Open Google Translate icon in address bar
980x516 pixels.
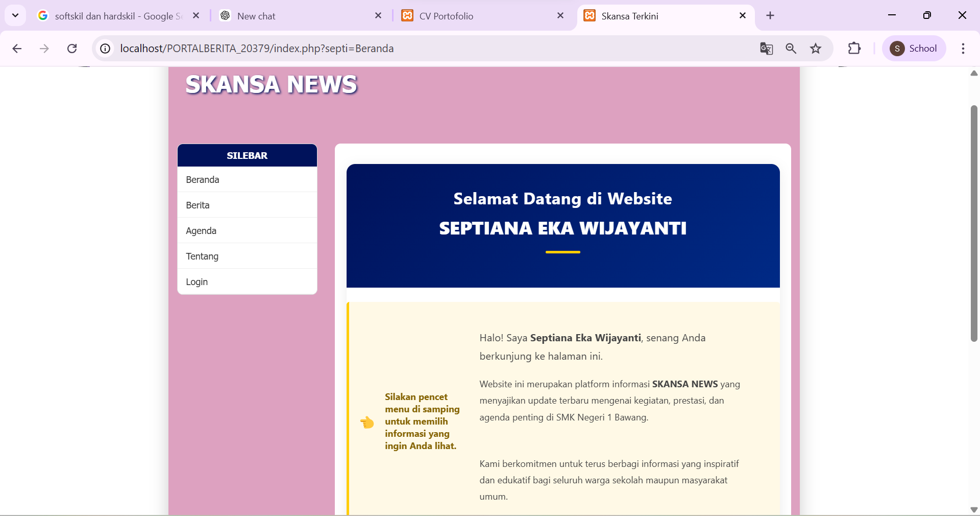coord(766,49)
